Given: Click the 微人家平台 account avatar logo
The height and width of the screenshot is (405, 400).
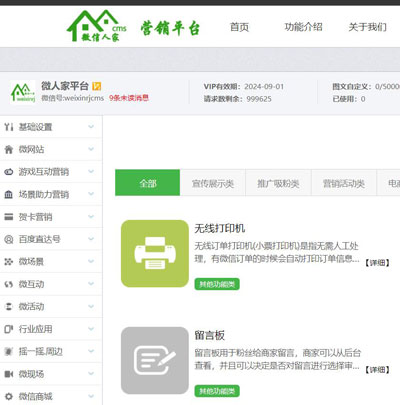Looking at the screenshot, I should [x=23, y=92].
